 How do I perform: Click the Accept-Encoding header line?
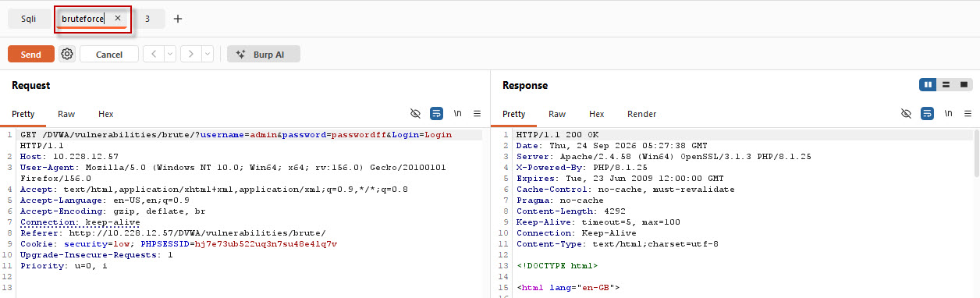click(x=113, y=211)
